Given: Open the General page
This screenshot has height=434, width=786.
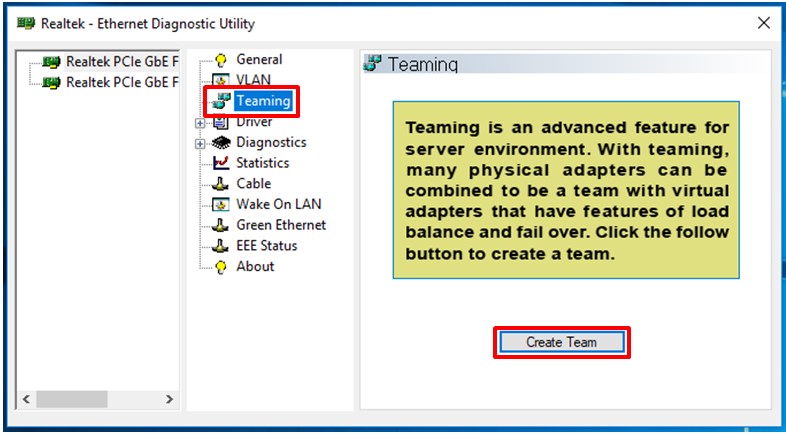Looking at the screenshot, I should click(x=259, y=60).
